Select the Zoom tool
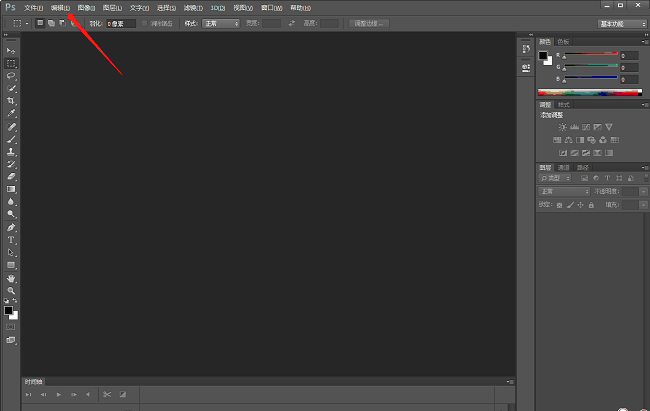This screenshot has width=650, height=411. point(11,291)
